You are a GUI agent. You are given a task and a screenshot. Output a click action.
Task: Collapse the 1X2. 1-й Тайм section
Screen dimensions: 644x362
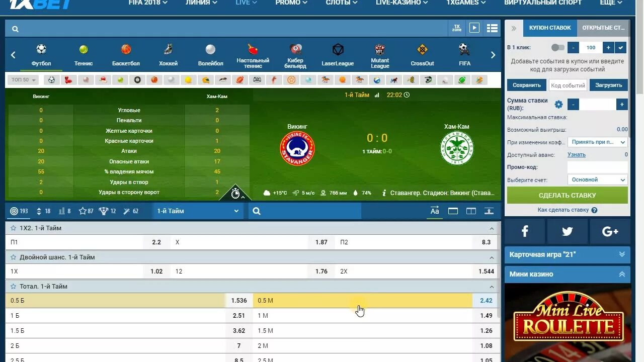(492, 228)
